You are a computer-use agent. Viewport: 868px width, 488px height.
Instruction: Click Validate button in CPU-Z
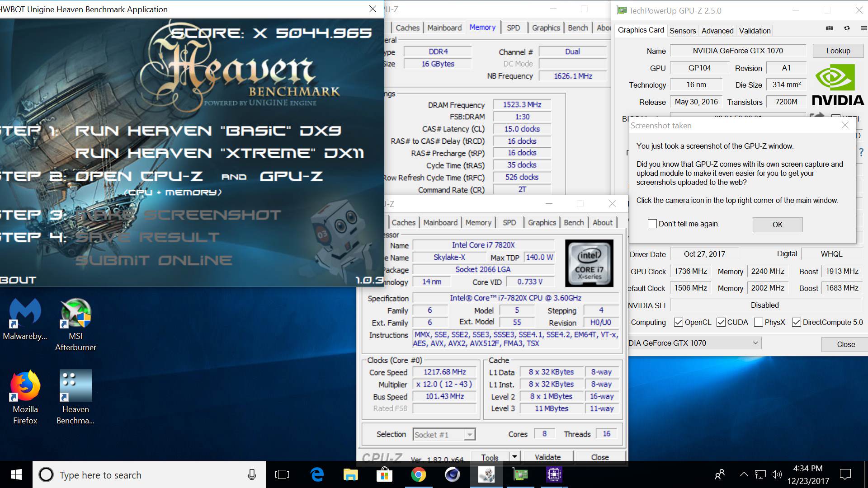547,457
